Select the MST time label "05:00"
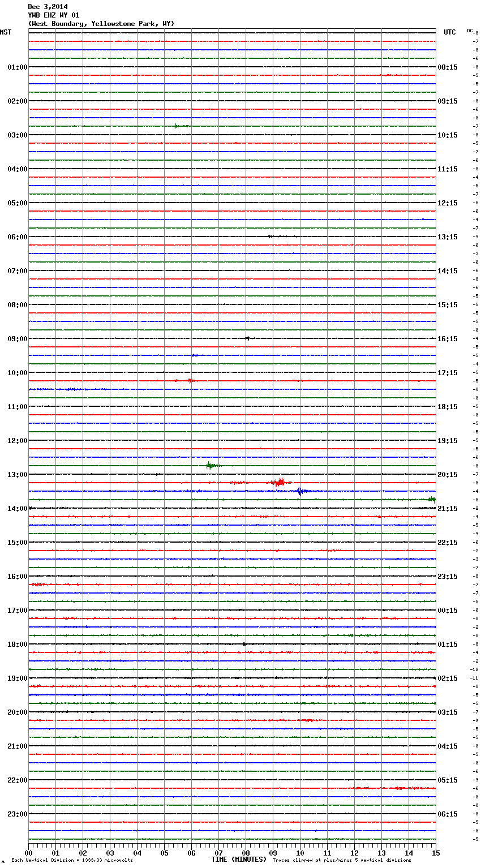Viewport: 481px width, 868px height. (x=18, y=203)
